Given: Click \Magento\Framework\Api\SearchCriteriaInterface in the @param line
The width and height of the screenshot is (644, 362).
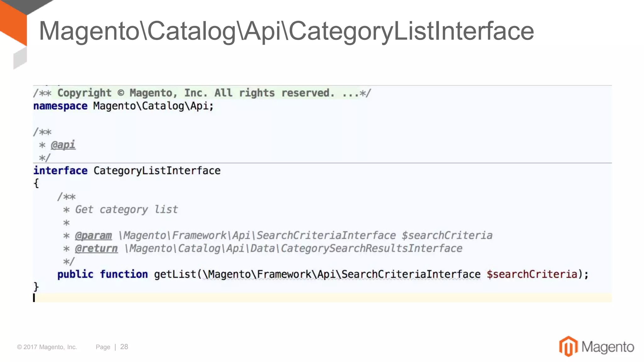Looking at the screenshot, I should click(x=257, y=236).
